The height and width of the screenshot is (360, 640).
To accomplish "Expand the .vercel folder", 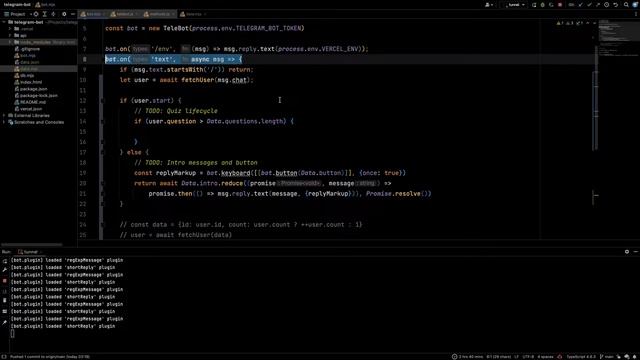I will (x=10, y=29).
